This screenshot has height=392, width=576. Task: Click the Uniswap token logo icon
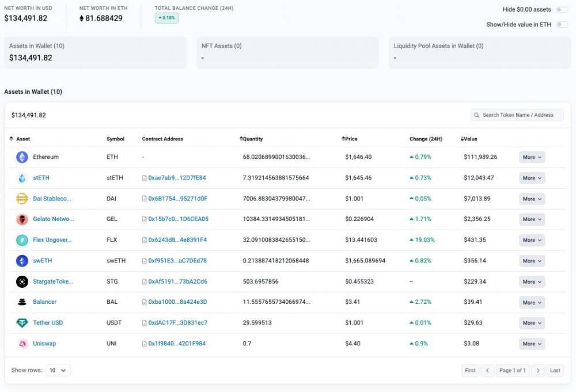(x=22, y=344)
